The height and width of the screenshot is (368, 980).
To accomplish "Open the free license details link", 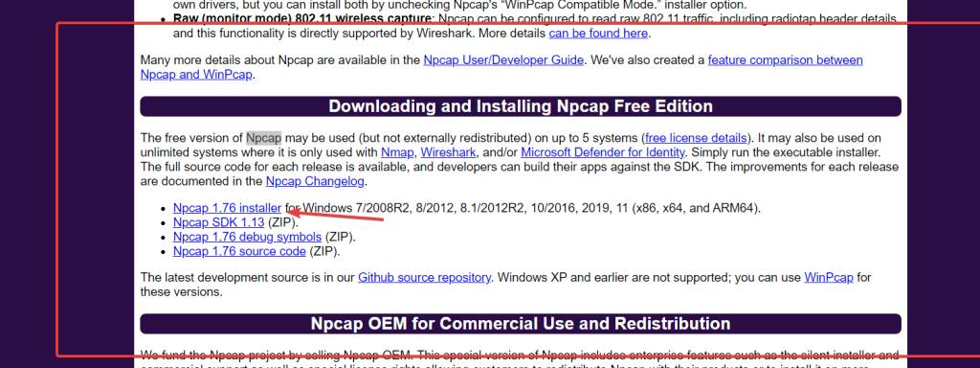I will coord(696,138).
